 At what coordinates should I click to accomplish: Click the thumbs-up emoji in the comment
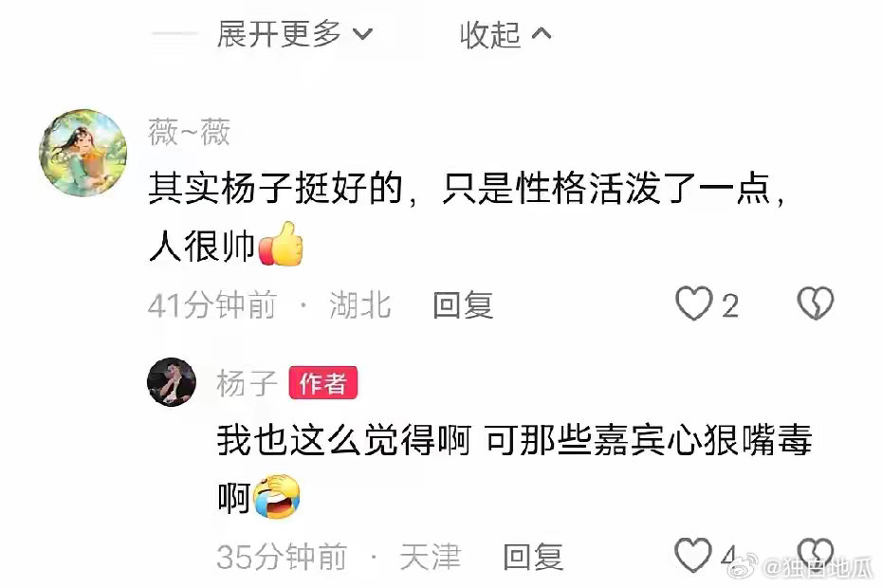coord(281,244)
